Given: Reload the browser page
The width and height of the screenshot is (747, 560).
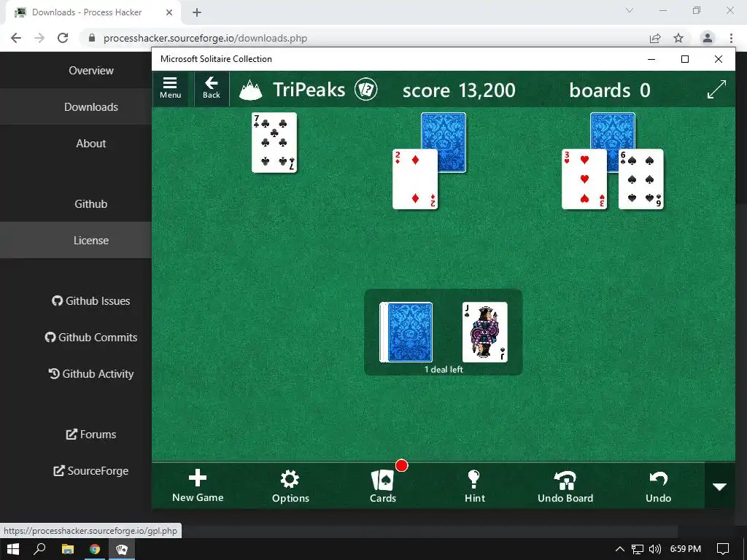Looking at the screenshot, I should [63, 38].
